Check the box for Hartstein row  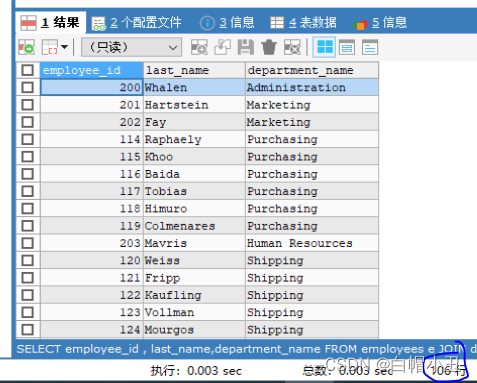coord(27,105)
